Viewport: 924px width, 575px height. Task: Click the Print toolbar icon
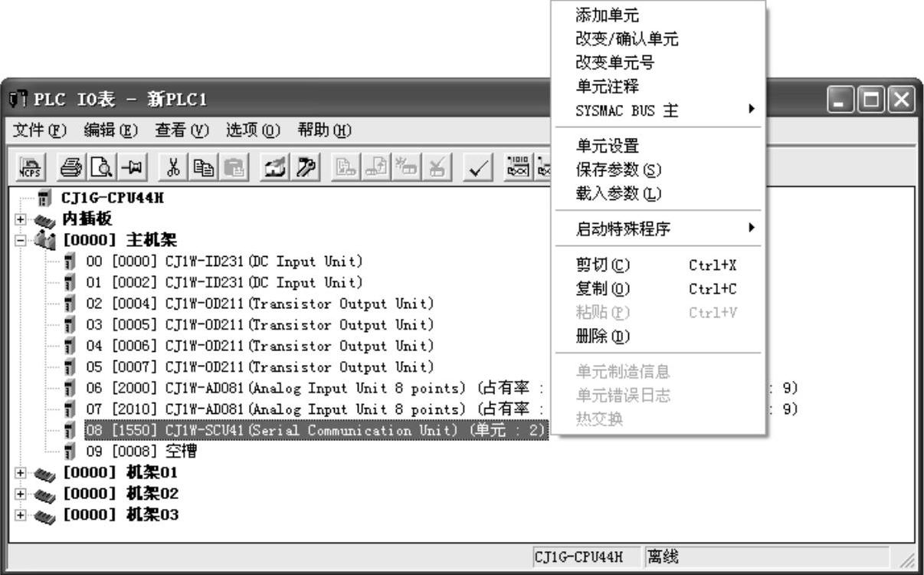[x=71, y=166]
